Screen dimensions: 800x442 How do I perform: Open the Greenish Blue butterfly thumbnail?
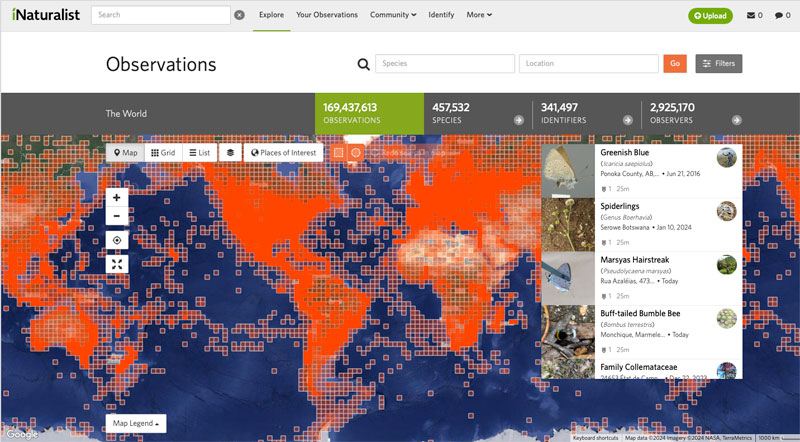(568, 171)
